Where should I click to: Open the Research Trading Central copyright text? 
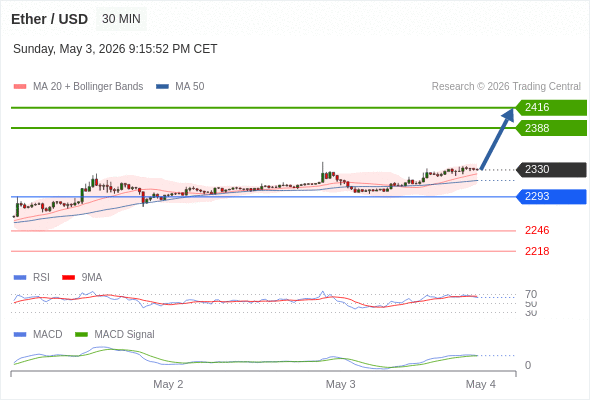(506, 87)
